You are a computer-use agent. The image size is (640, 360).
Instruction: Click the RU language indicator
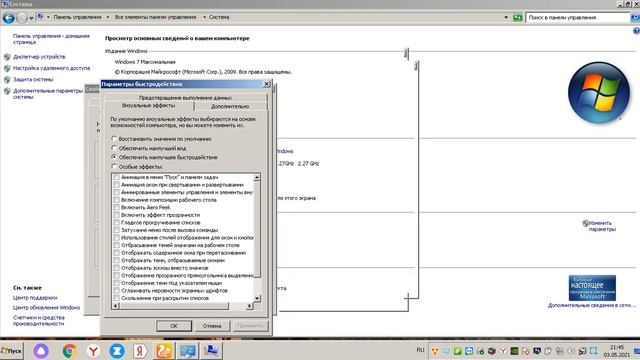(420, 350)
